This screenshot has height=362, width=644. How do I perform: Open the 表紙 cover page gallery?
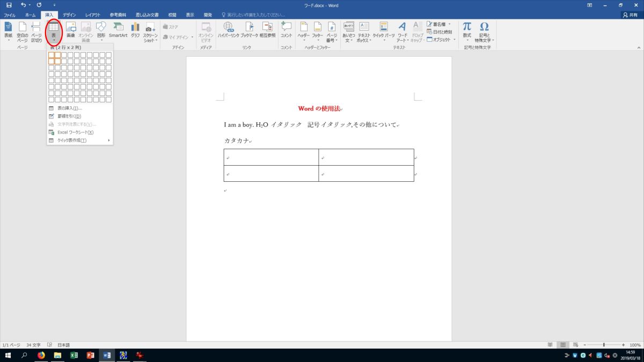tap(8, 32)
